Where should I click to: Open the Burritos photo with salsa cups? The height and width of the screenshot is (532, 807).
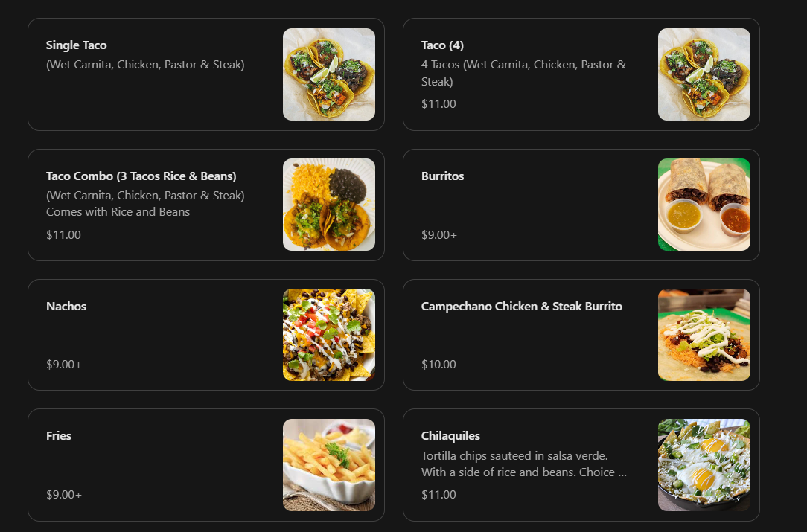point(704,205)
